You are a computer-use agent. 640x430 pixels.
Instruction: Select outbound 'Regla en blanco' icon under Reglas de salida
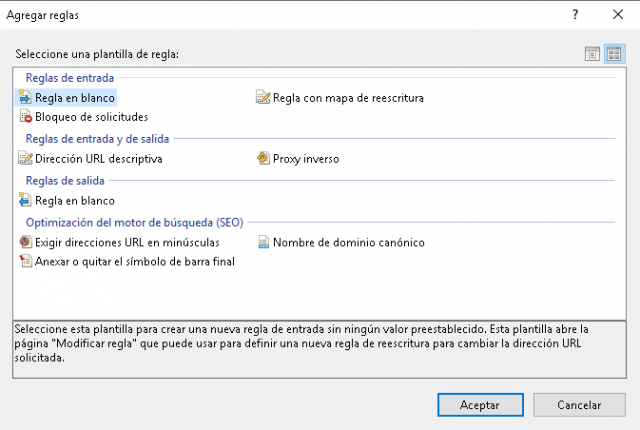25,200
